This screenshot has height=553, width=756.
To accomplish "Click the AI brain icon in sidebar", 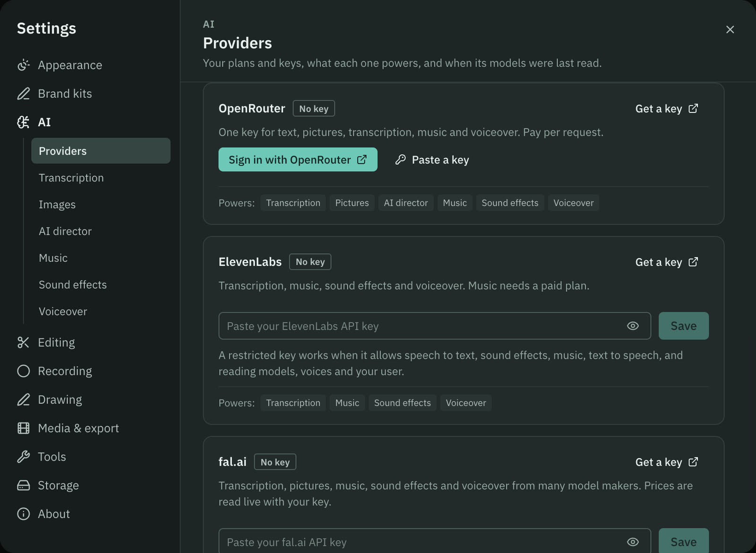I will 23,122.
